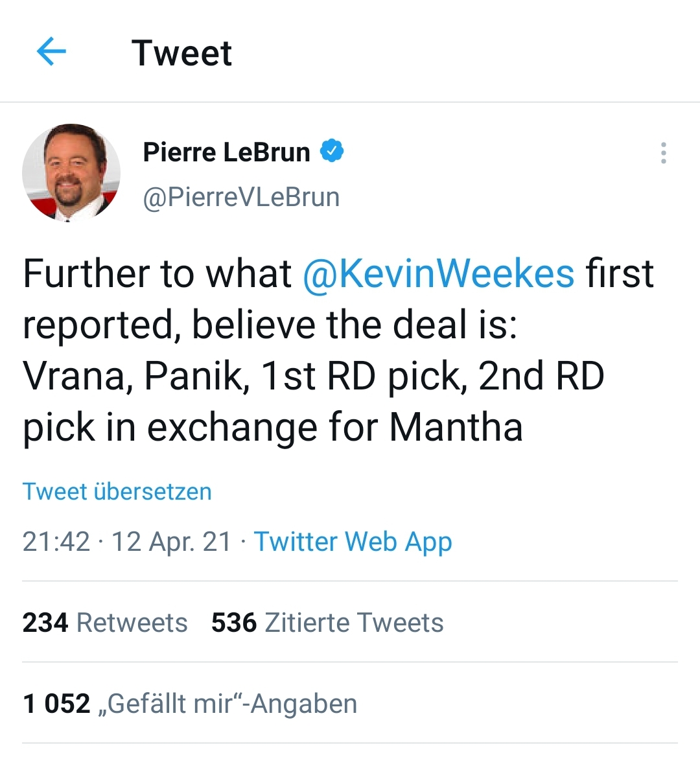Click the word Mantha in the tweet
The width and height of the screenshot is (700, 766).
click(x=456, y=428)
